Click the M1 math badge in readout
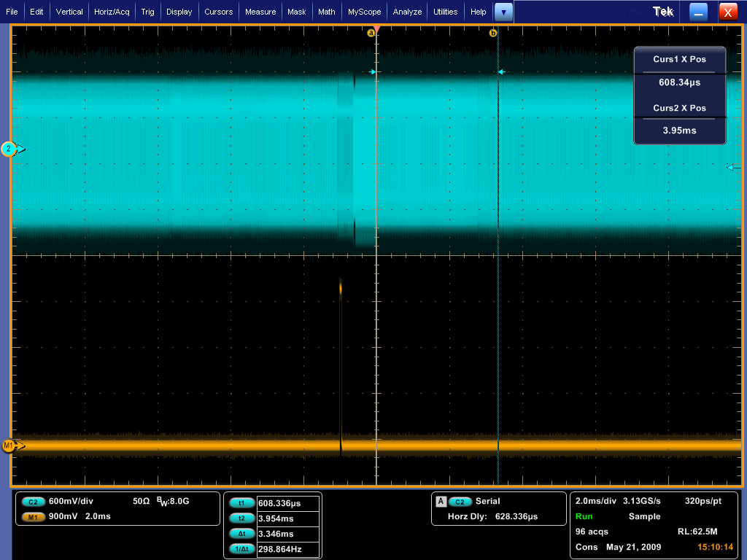The image size is (747, 560). click(x=34, y=517)
